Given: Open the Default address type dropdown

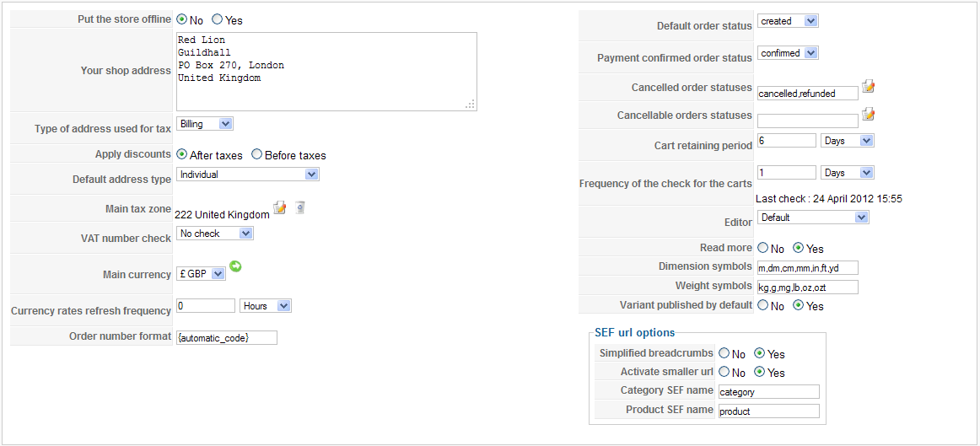Looking at the screenshot, I should pos(248,175).
